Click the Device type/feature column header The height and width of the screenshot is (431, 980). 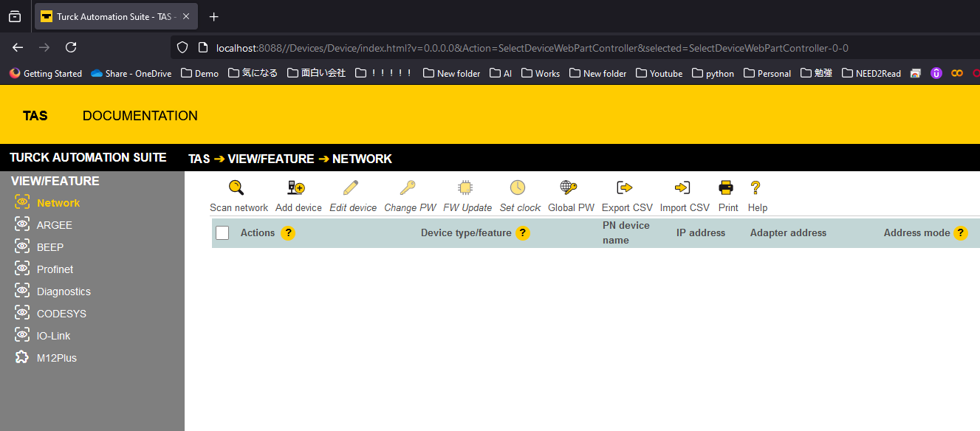coord(466,232)
